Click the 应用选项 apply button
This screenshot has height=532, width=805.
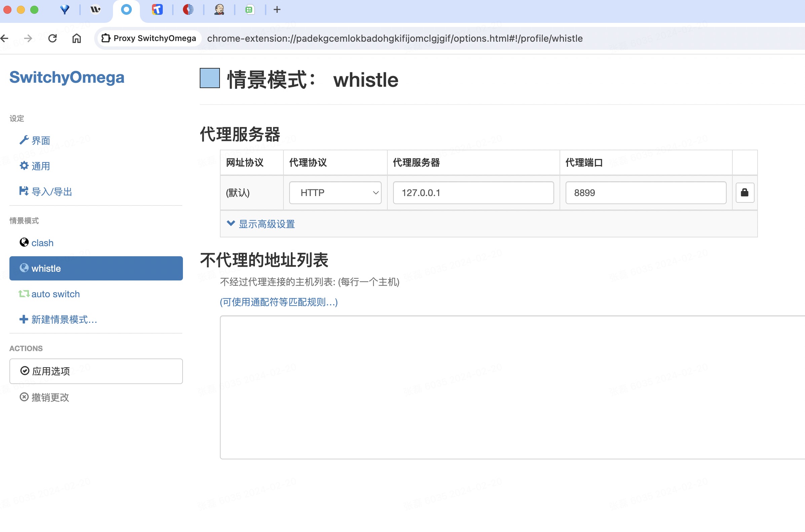(x=96, y=371)
